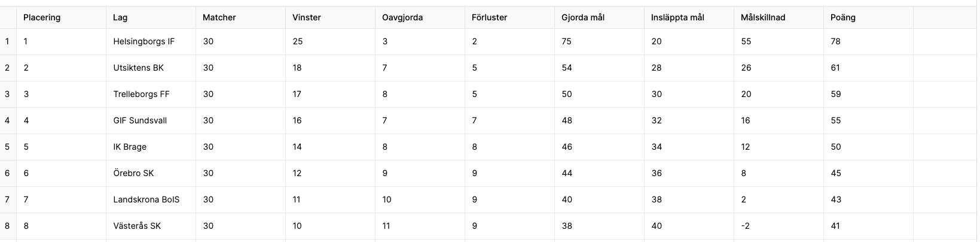Click the Utsiktens BK team cell
Image resolution: width=980 pixels, height=242 pixels.
click(x=151, y=68)
